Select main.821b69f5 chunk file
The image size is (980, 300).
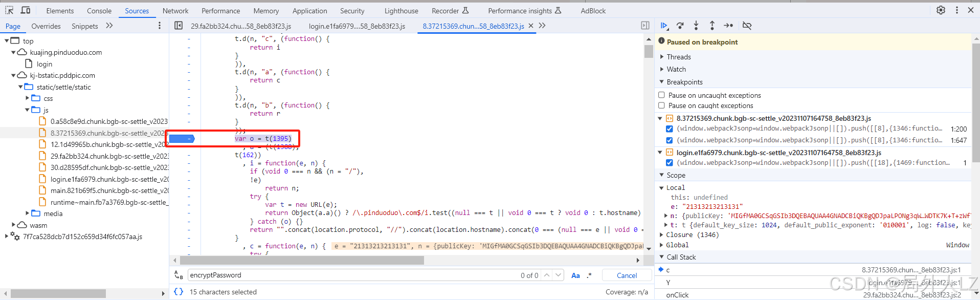(109, 190)
